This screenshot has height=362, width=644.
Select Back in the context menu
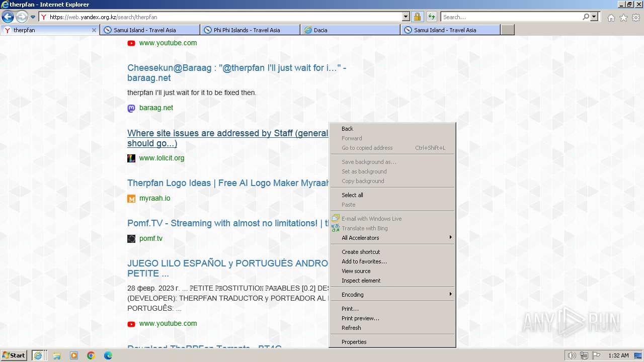pyautogui.click(x=392, y=129)
